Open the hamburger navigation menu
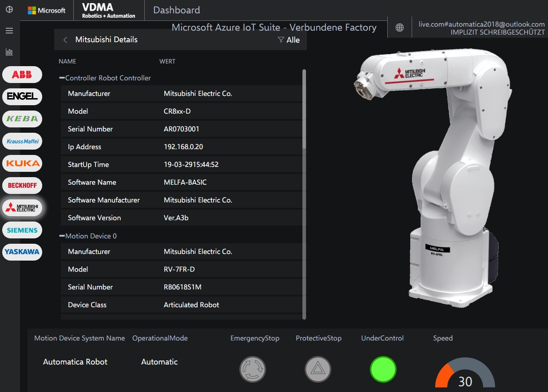The width and height of the screenshot is (548, 392). pyautogui.click(x=9, y=30)
